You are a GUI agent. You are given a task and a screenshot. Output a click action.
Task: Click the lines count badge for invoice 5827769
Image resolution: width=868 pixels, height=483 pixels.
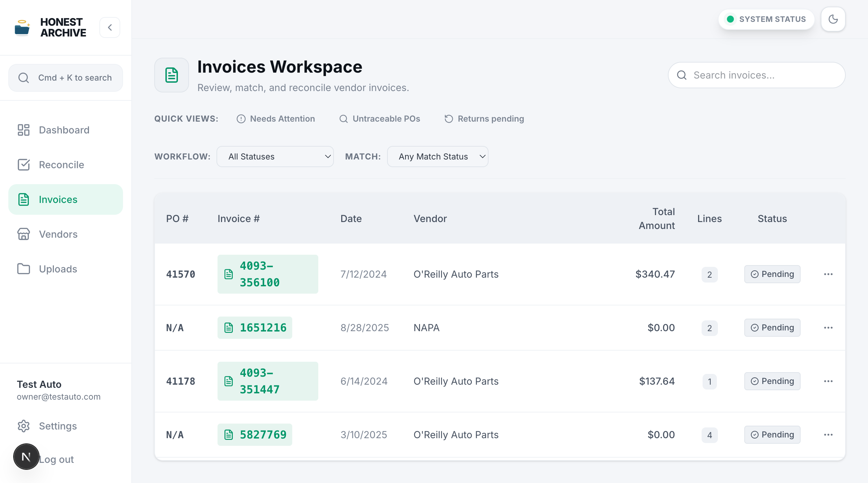pos(710,435)
